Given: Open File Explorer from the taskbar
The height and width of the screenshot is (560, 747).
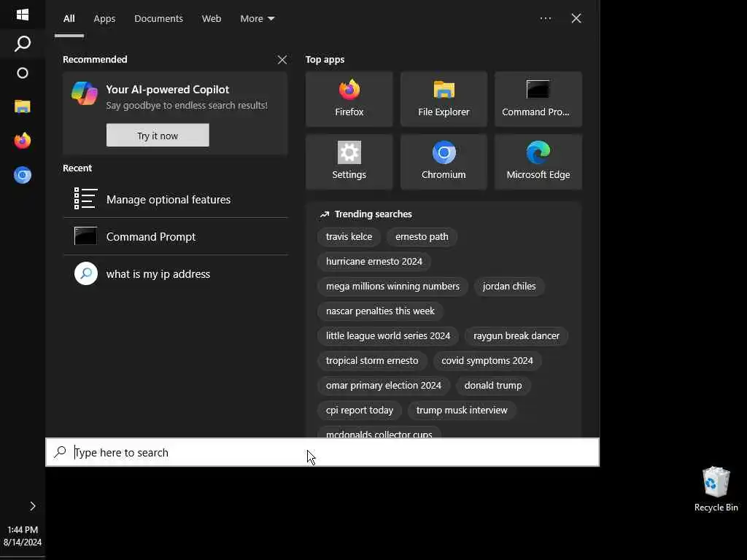Looking at the screenshot, I should 23,106.
